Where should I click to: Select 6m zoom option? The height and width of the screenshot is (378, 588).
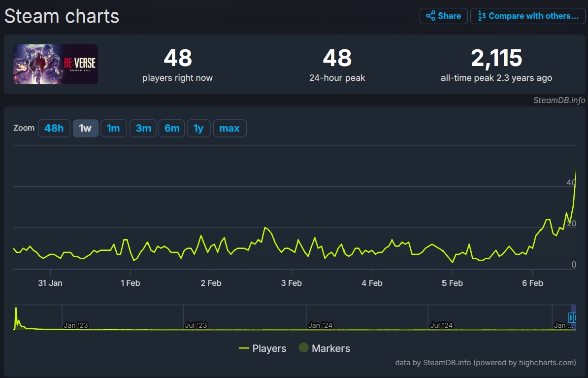coord(172,128)
